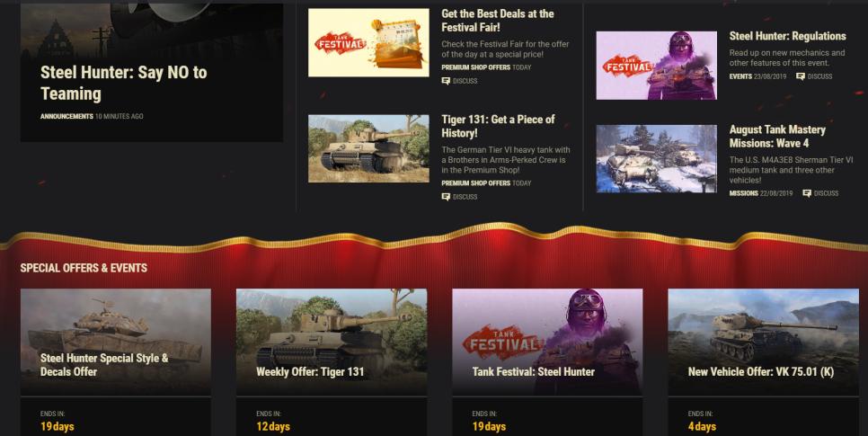Viewport: 868px width, 436px height.
Task: Open Tiger 131: Get a Piece of History
Action: coord(498,127)
